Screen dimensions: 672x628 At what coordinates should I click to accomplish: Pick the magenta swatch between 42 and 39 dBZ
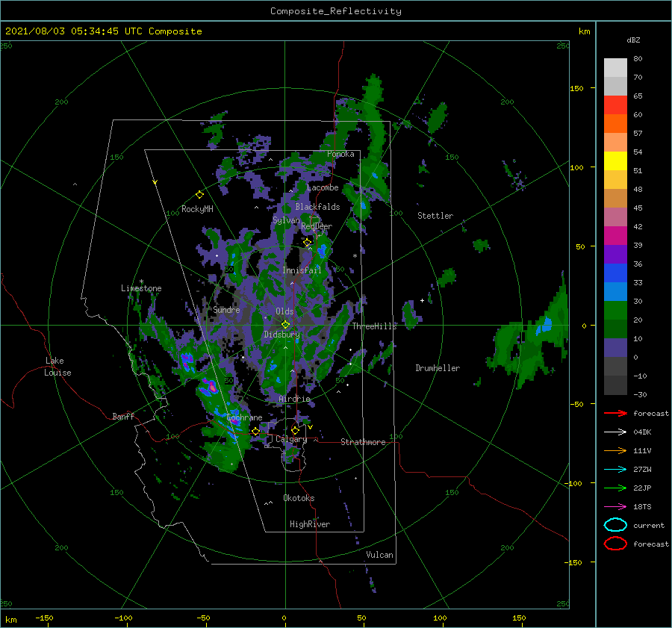pos(615,236)
